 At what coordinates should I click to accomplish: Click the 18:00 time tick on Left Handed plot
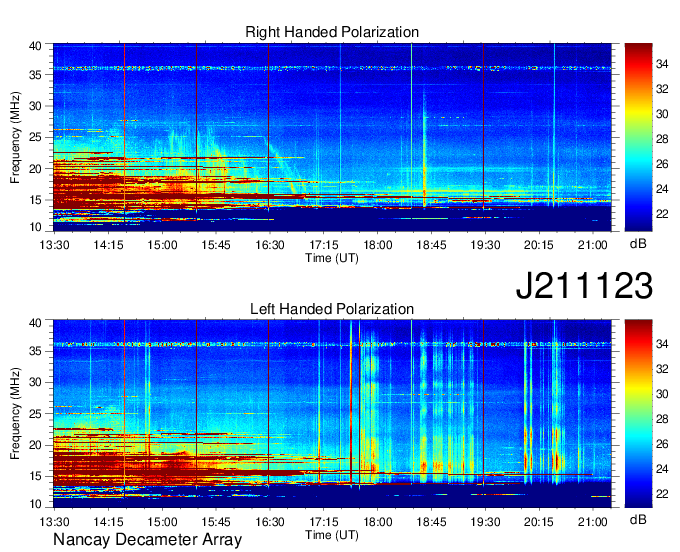(x=377, y=522)
